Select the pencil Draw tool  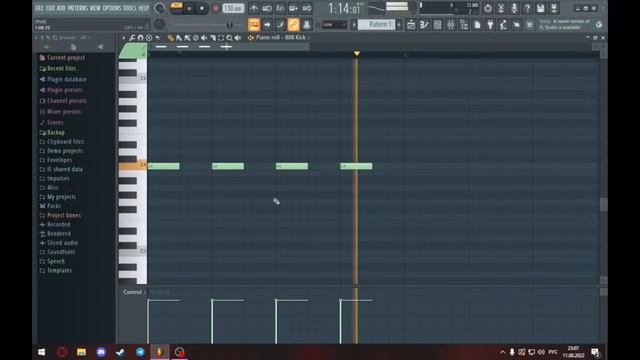[171, 38]
